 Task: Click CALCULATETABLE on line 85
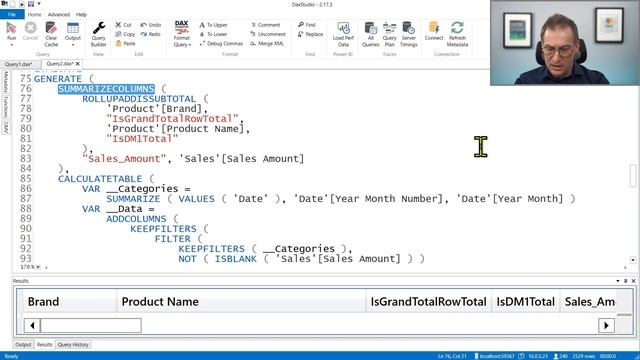[x=100, y=179]
